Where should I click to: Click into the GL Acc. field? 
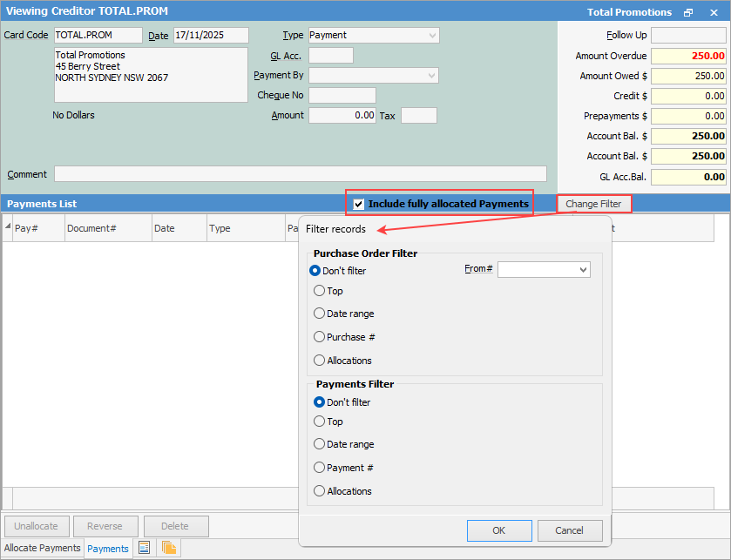(331, 56)
